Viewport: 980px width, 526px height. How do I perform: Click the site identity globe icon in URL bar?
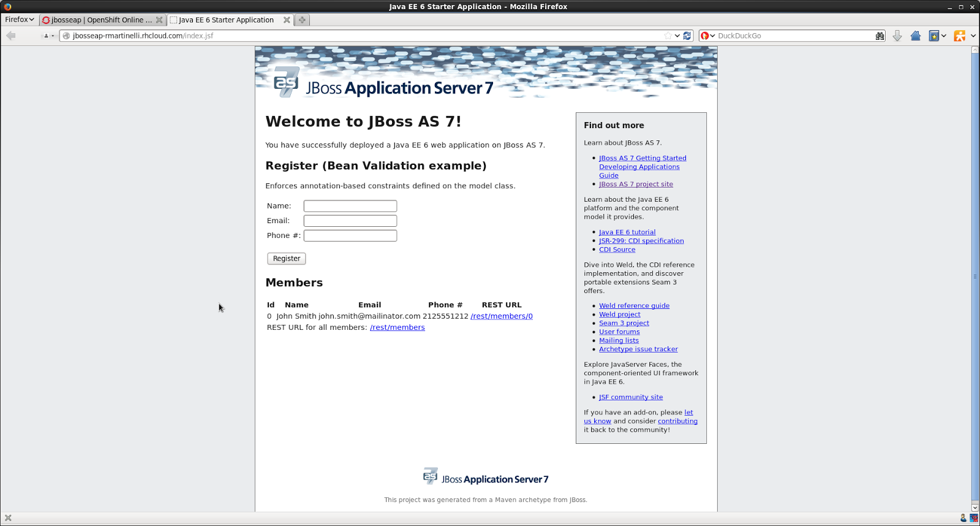(66, 36)
